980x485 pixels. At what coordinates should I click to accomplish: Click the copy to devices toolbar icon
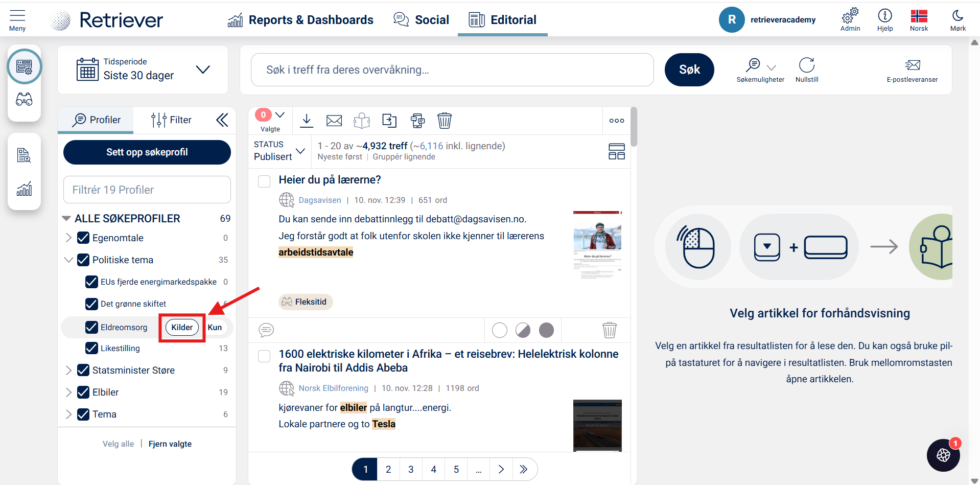point(417,121)
